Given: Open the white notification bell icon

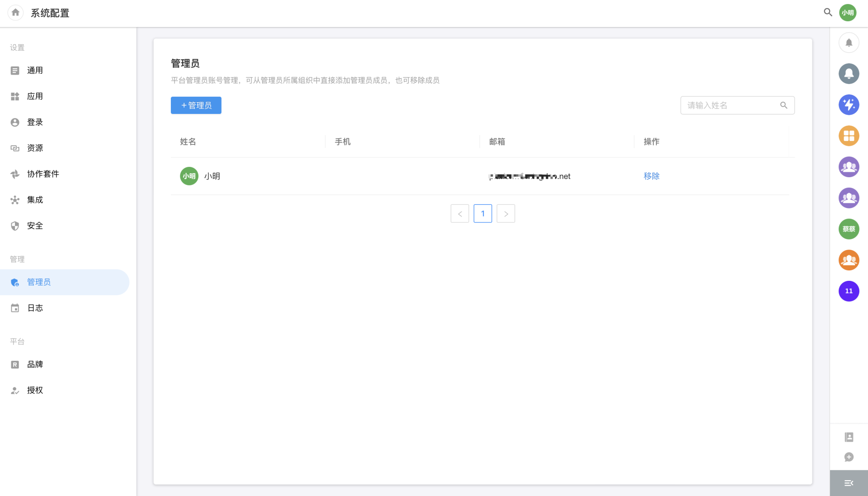Looking at the screenshot, I should [849, 43].
